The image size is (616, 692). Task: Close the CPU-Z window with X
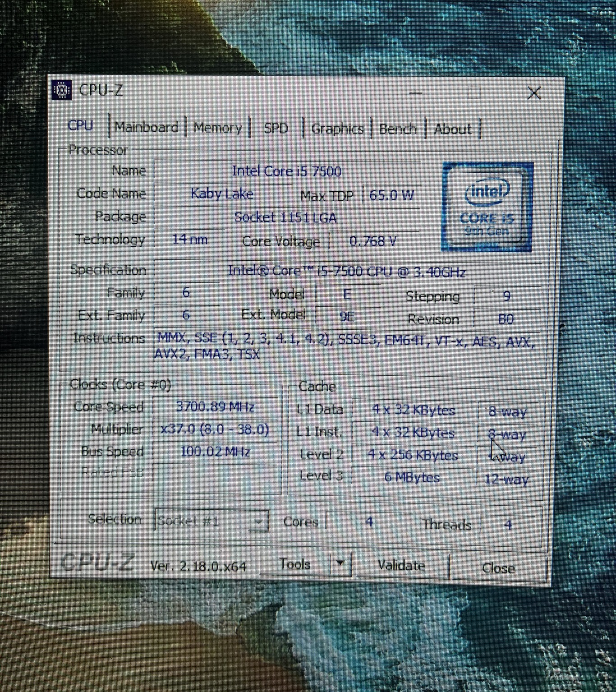[534, 93]
